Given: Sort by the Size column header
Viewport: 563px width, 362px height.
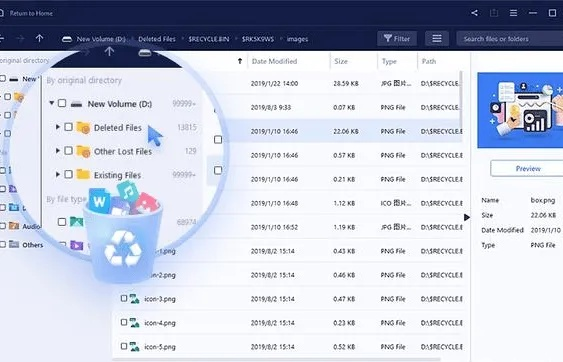Looking at the screenshot, I should [341, 61].
